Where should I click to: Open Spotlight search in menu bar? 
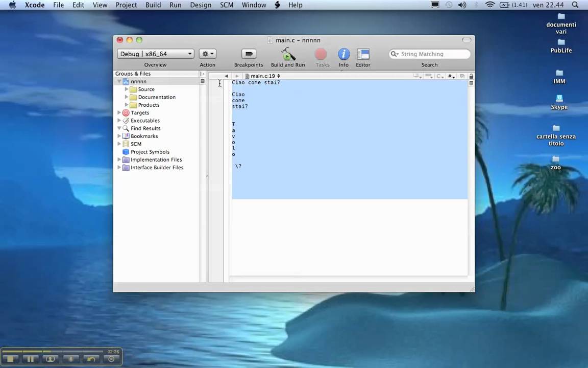[575, 5]
